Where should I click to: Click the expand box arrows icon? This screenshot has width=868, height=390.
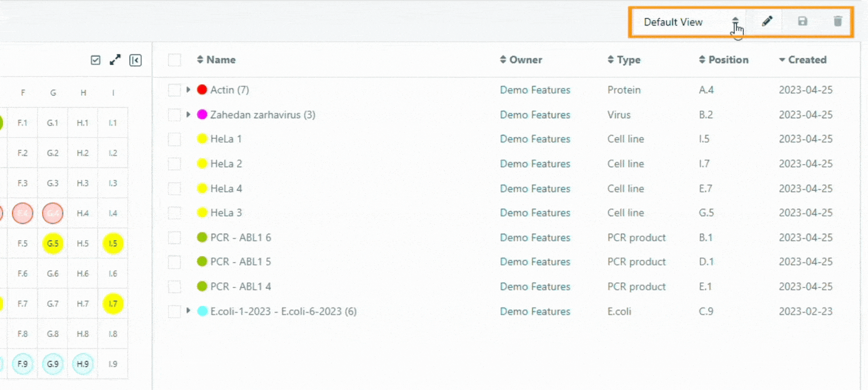coord(115,60)
